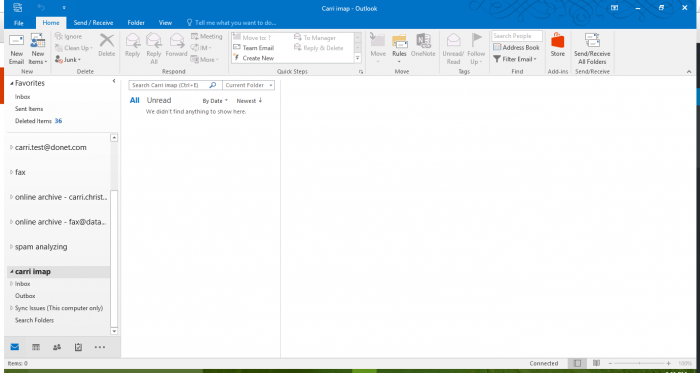Click zoom in plus button
700x373 pixels.
tap(668, 364)
